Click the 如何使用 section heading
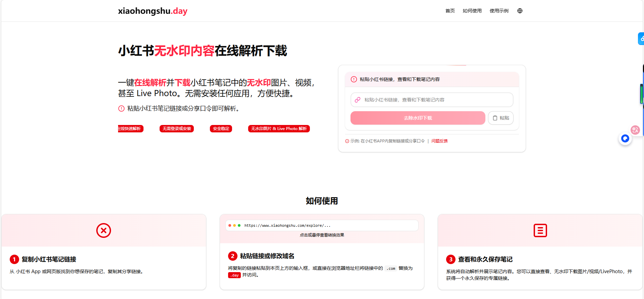644x299 pixels. 322,201
